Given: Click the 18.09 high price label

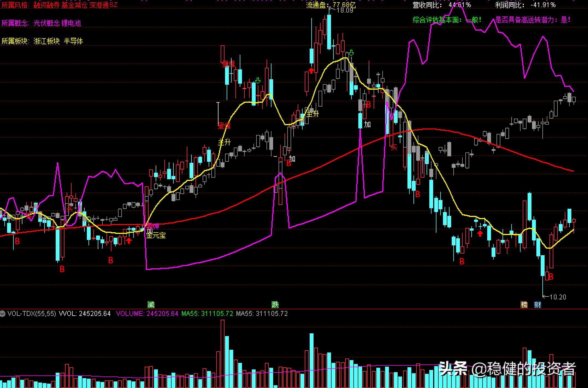Looking at the screenshot, I should [x=345, y=11].
